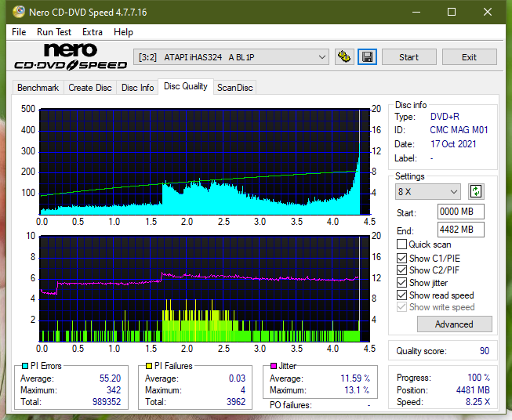The width and height of the screenshot is (512, 420).
Task: Click the Quality score value 90
Action: (x=485, y=351)
